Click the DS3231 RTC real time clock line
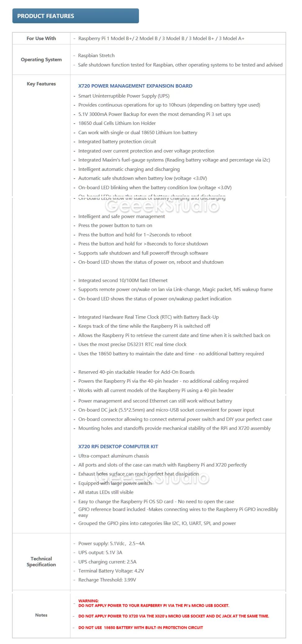Viewport: 302px width, 644px height. tap(133, 345)
